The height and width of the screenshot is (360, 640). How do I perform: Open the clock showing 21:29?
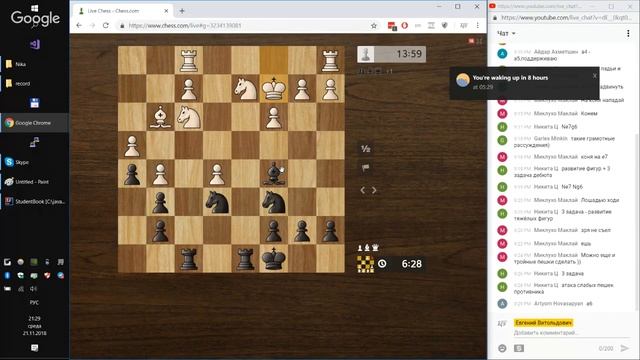(x=35, y=325)
